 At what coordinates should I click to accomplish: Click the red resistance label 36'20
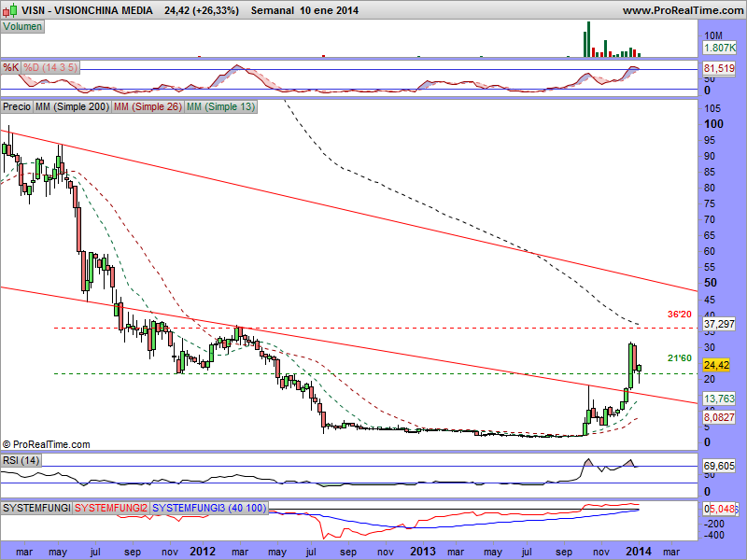pos(680,315)
